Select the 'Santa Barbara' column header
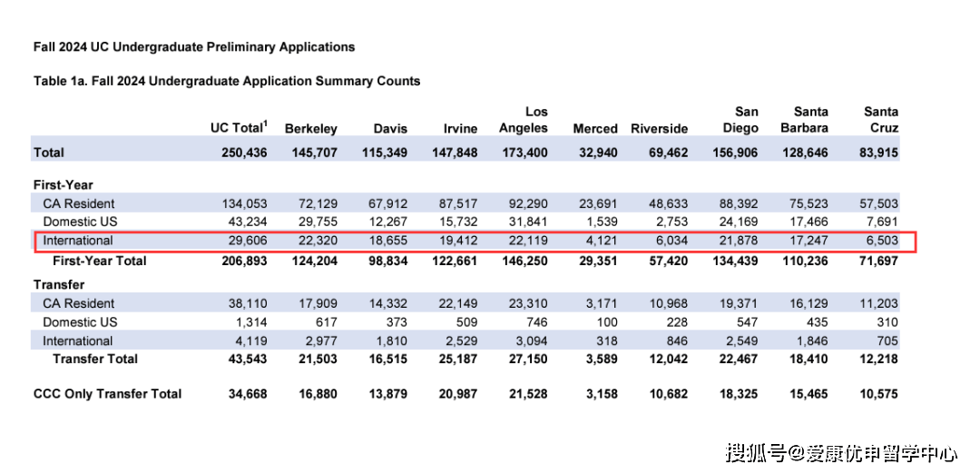The width and height of the screenshot is (980, 474). [802, 120]
